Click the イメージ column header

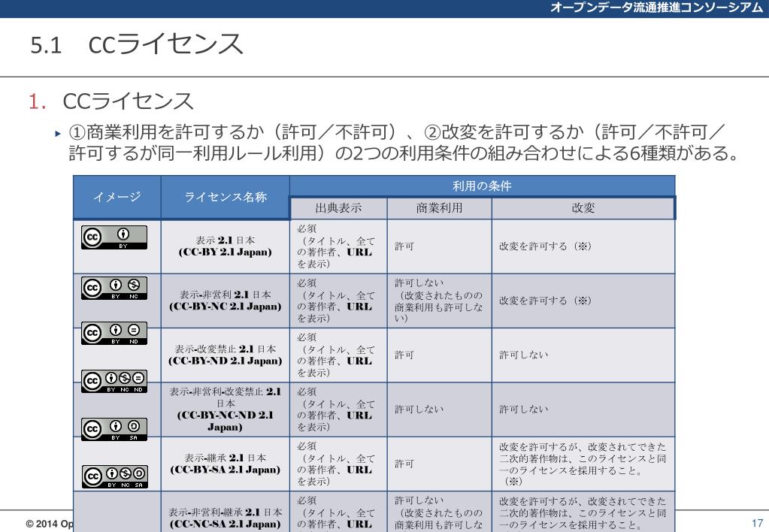click(117, 197)
